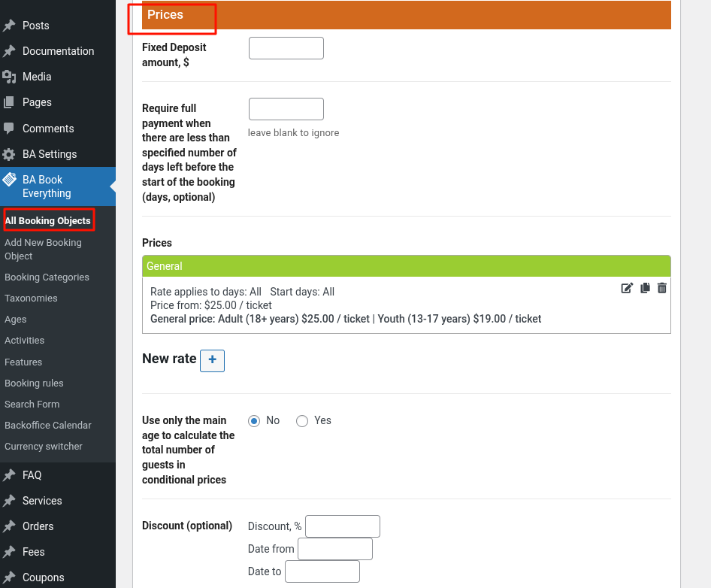Open the Currency switcher link
The height and width of the screenshot is (588, 711).
tap(44, 447)
